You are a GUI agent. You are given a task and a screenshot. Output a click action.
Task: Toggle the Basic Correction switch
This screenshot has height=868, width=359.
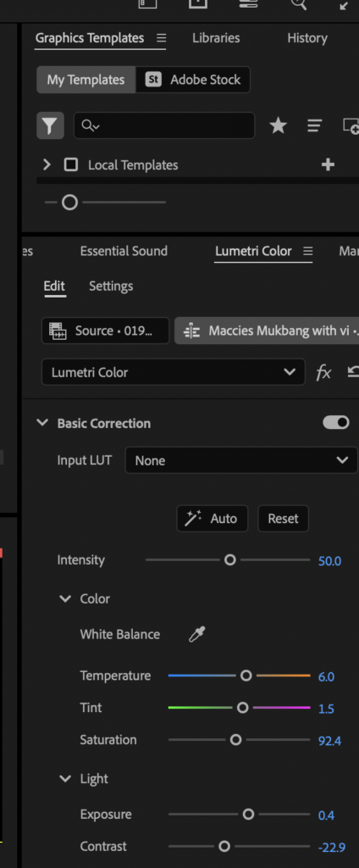336,423
